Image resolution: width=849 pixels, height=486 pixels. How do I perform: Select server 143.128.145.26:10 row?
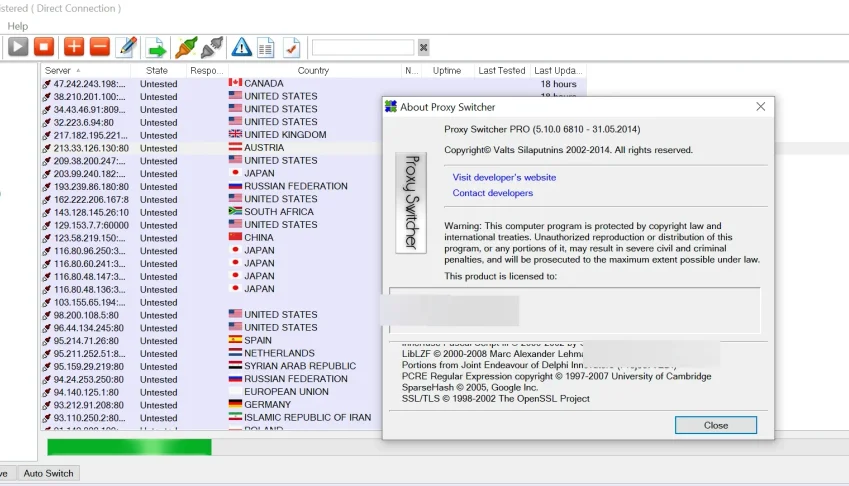pyautogui.click(x=211, y=213)
